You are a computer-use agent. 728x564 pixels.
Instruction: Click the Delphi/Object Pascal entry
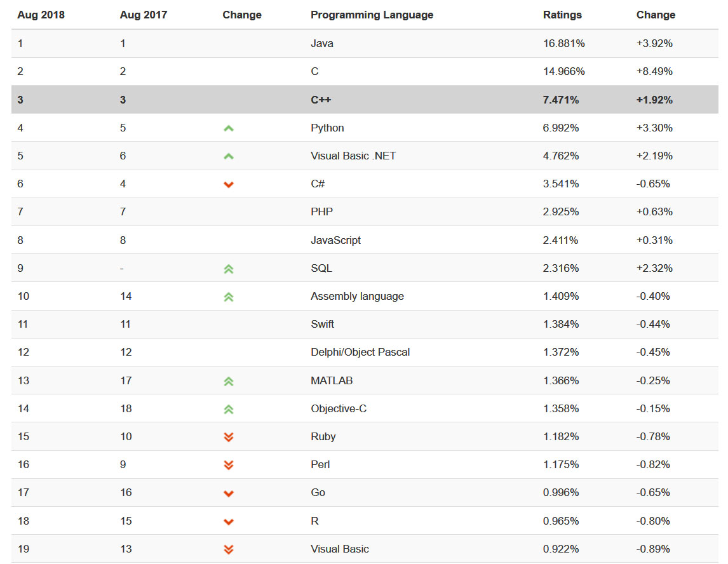point(360,352)
